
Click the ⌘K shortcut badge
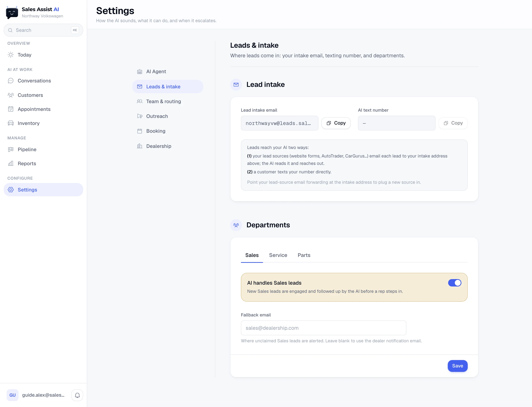(x=75, y=30)
